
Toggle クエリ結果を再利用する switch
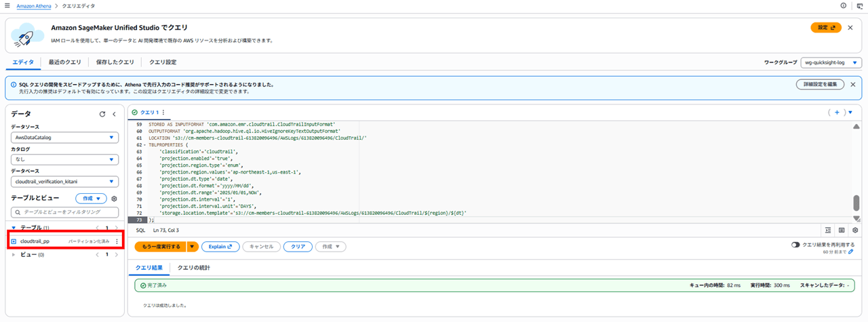(x=796, y=245)
